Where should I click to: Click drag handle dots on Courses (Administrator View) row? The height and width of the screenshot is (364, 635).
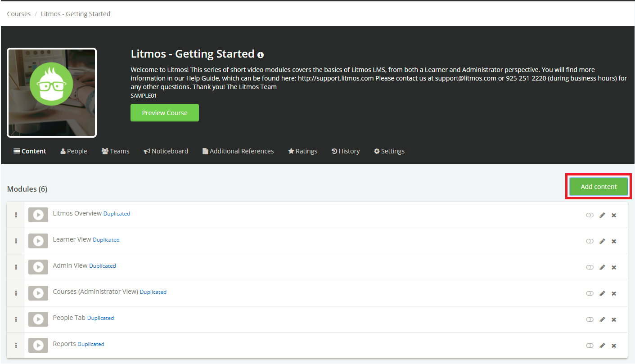click(x=16, y=293)
